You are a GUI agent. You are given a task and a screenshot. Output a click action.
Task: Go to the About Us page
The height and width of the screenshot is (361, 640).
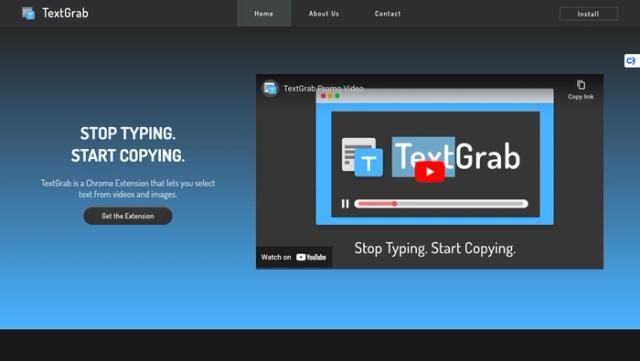point(324,13)
